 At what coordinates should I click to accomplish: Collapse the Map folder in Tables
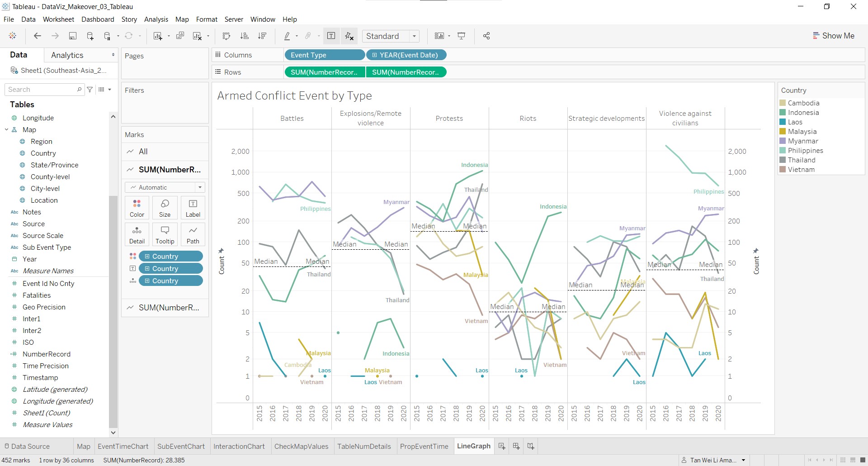[7, 130]
